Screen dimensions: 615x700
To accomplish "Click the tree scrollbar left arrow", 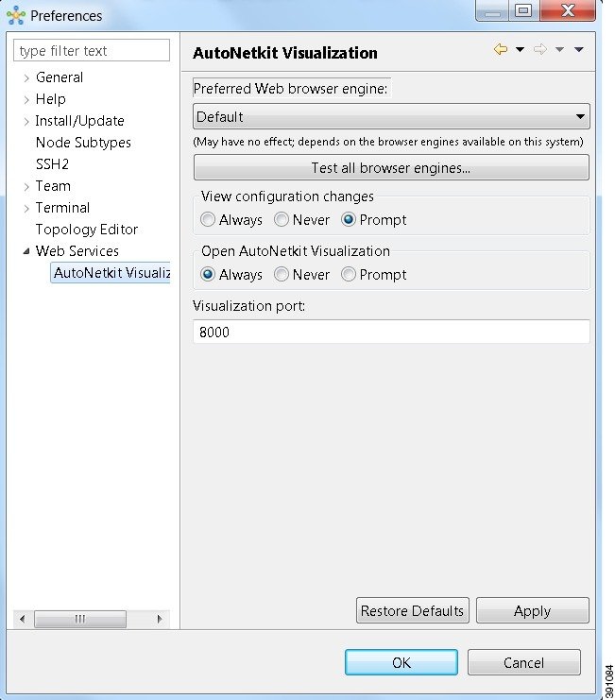I will 23,619.
